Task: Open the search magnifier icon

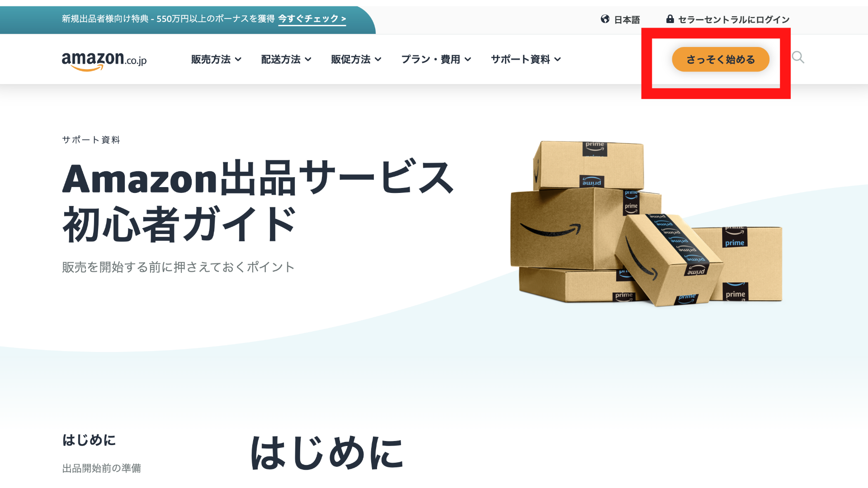Action: click(798, 57)
